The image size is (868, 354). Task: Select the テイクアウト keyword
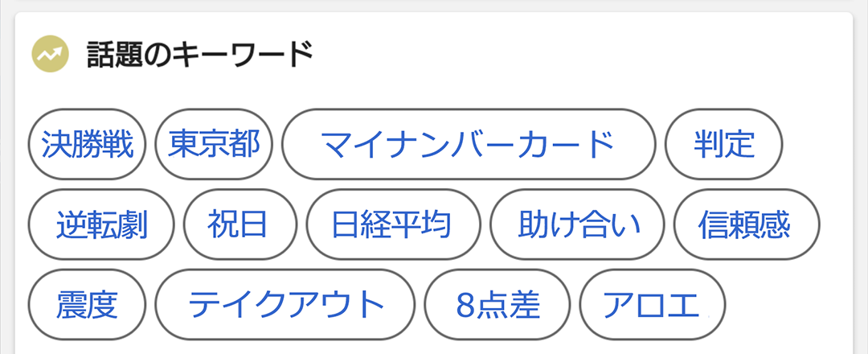[x=285, y=305]
